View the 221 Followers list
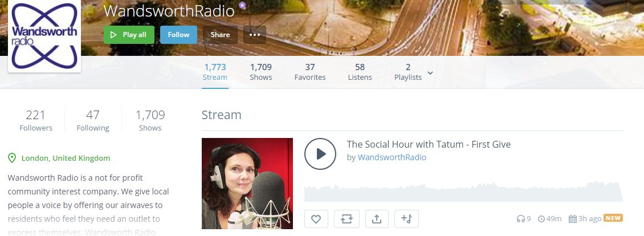Screen dimensions: 644x236 36,120
